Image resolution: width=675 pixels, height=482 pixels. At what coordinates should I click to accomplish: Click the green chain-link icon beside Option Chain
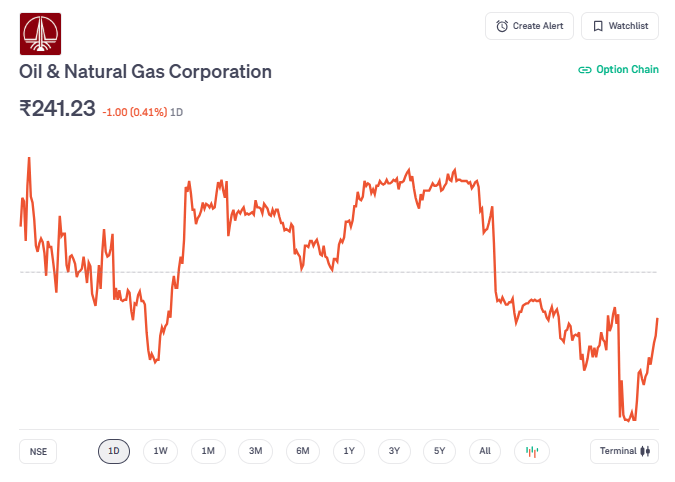585,70
